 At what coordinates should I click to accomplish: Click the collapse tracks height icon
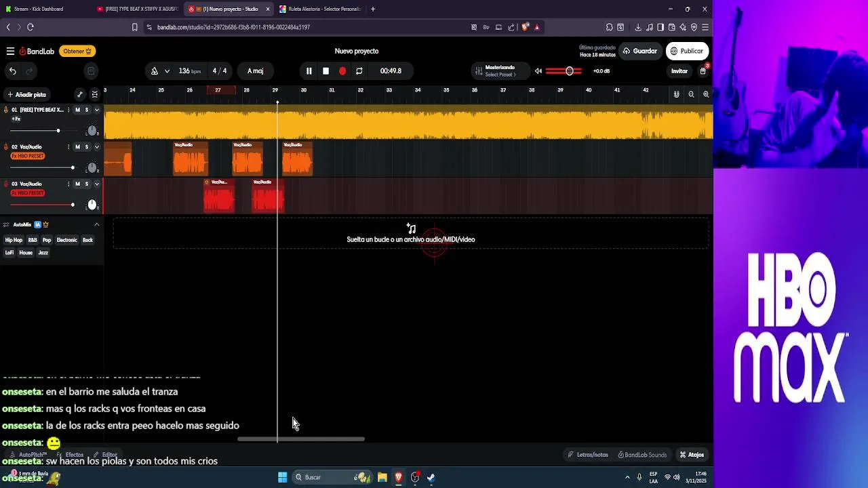(95, 94)
